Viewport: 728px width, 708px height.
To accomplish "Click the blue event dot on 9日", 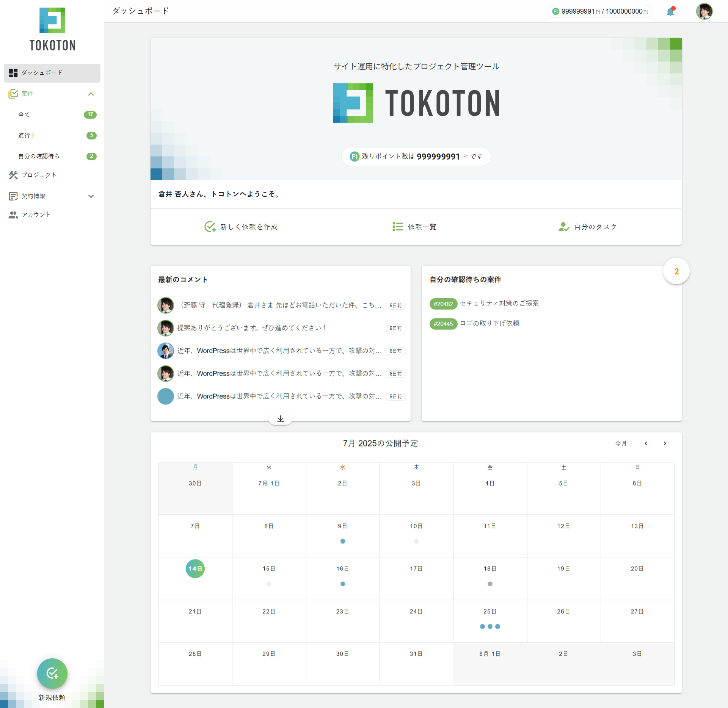I will pyautogui.click(x=343, y=541).
